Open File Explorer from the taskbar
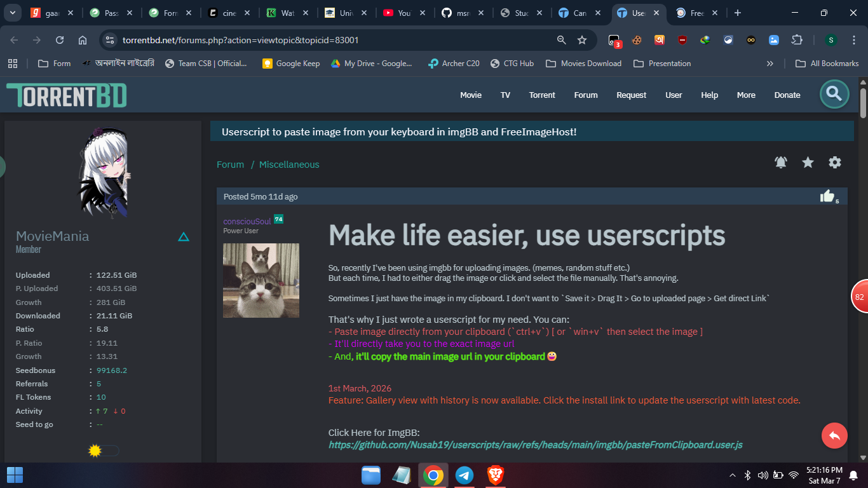868x488 pixels. click(371, 475)
